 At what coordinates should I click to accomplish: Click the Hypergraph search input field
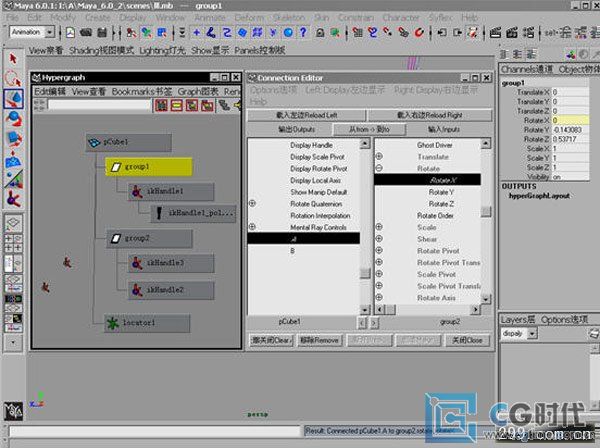point(100,105)
